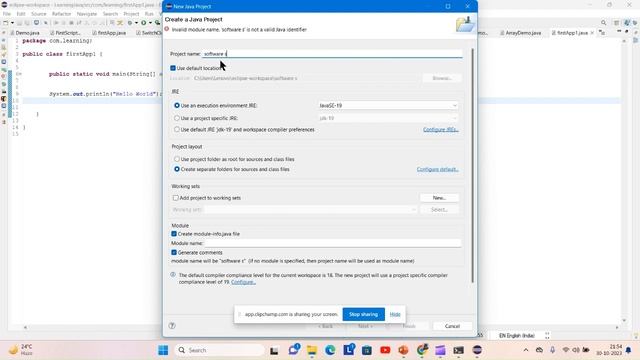The width and height of the screenshot is (640, 360).
Task: Click the Windows taskbar Search box
Action: tap(220, 350)
